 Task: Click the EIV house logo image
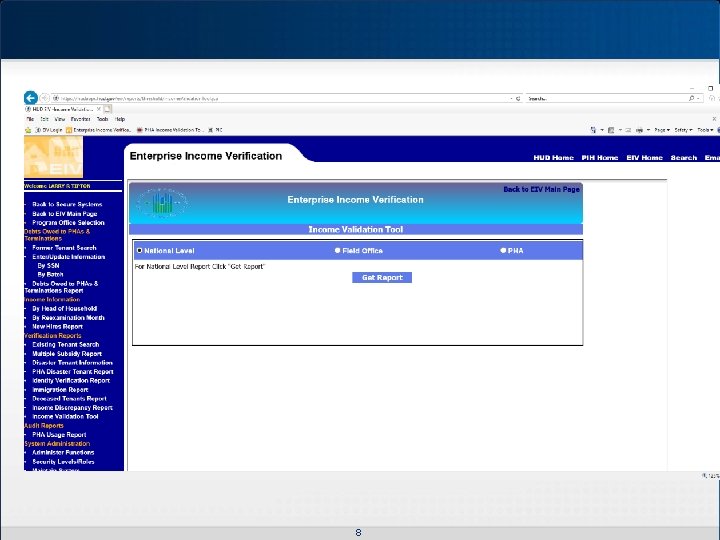[53, 157]
